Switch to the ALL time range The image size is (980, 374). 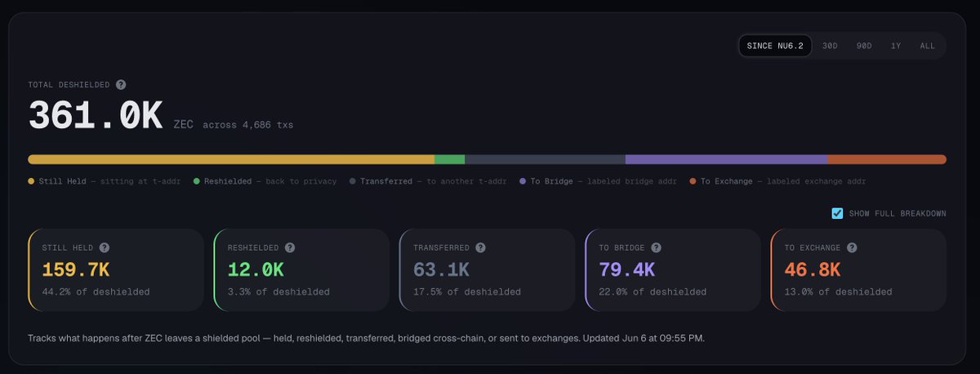tap(928, 46)
